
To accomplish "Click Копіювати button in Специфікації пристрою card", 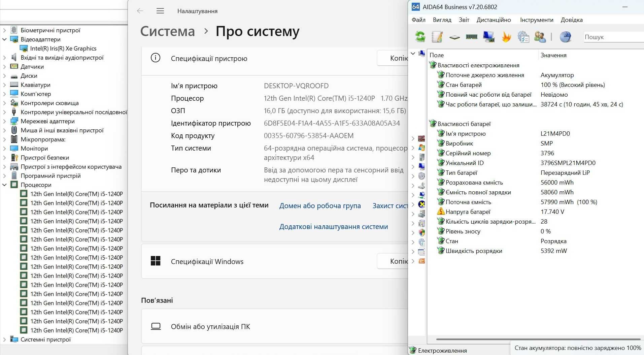I will 393,58.
